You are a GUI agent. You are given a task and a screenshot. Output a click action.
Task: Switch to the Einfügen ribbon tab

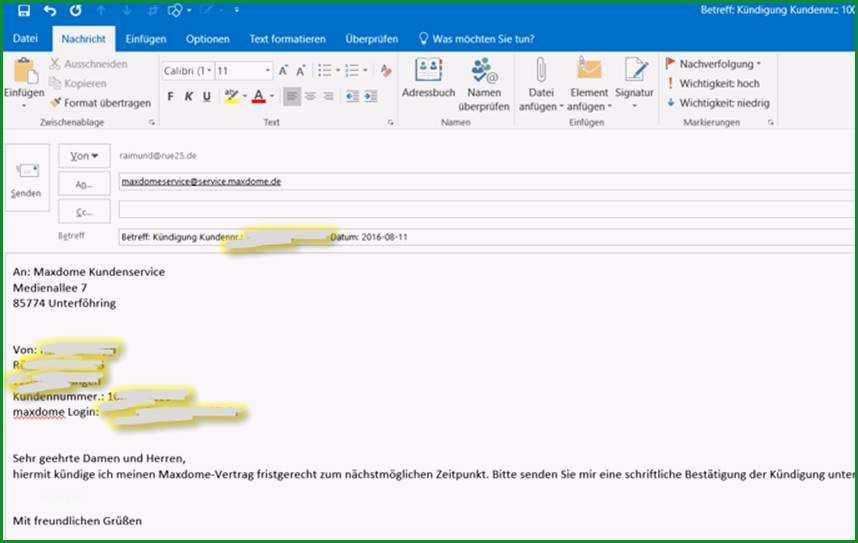[146, 39]
